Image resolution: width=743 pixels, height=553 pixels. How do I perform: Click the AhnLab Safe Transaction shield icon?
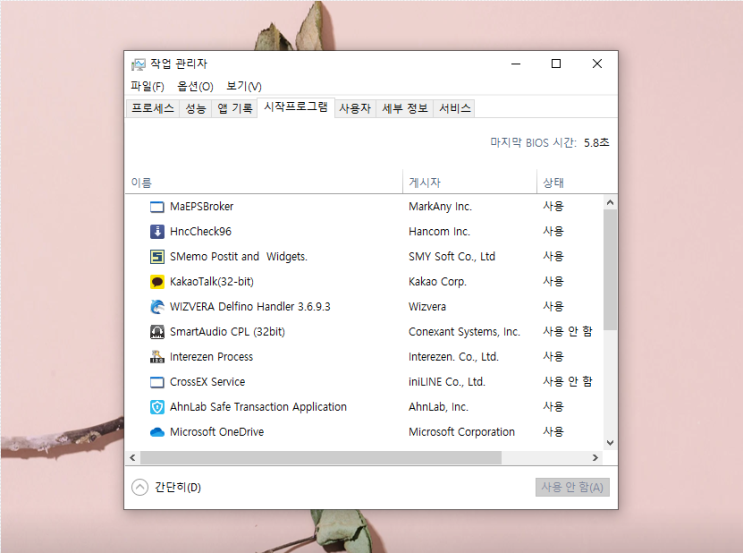pos(157,407)
